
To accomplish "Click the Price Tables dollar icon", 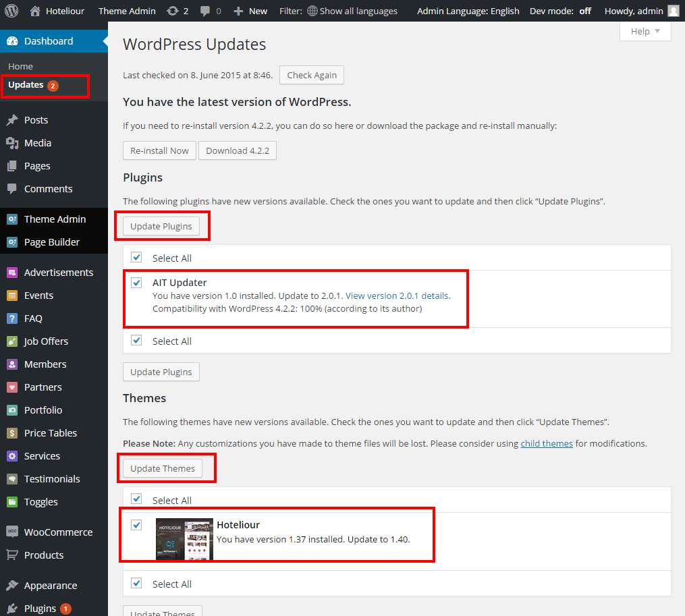I will pyautogui.click(x=12, y=433).
